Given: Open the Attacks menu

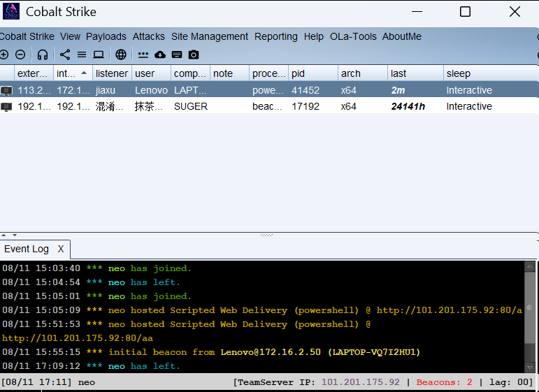Looking at the screenshot, I should pos(149,36).
